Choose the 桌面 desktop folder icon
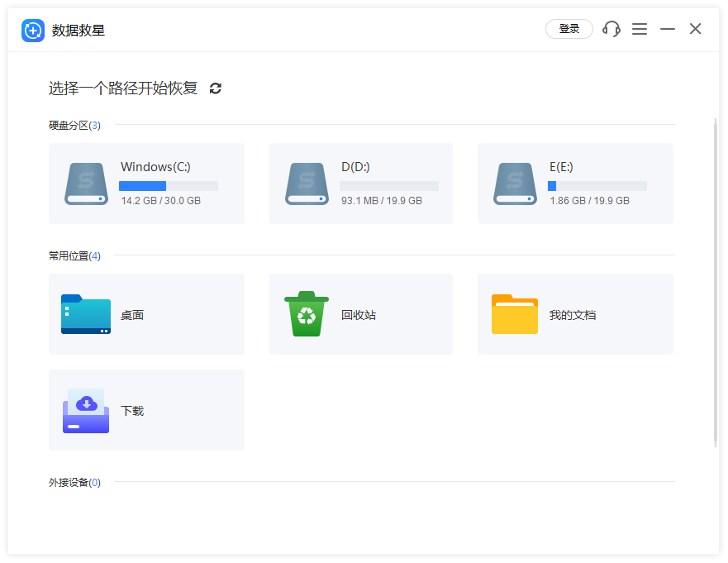The width and height of the screenshot is (728, 563). [86, 314]
